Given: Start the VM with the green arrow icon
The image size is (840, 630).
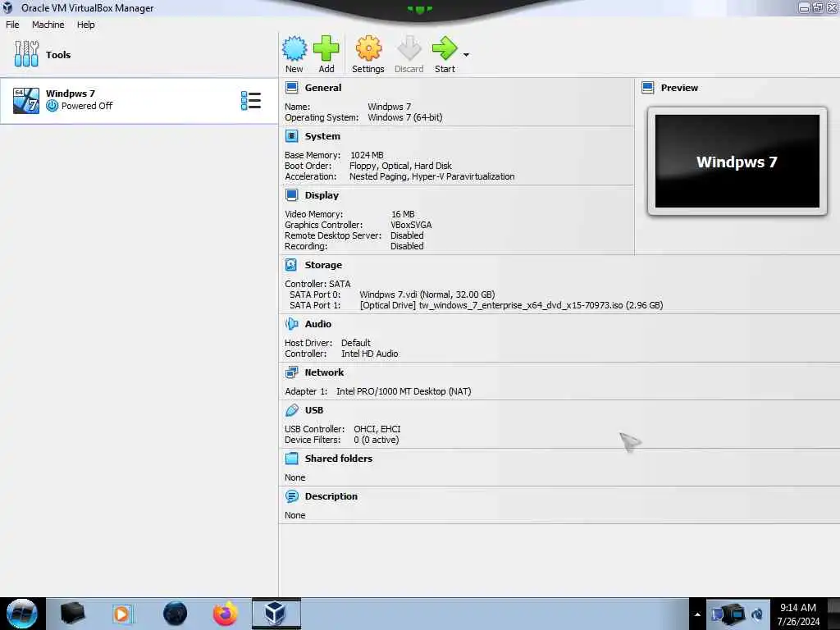Looking at the screenshot, I should coord(445,48).
